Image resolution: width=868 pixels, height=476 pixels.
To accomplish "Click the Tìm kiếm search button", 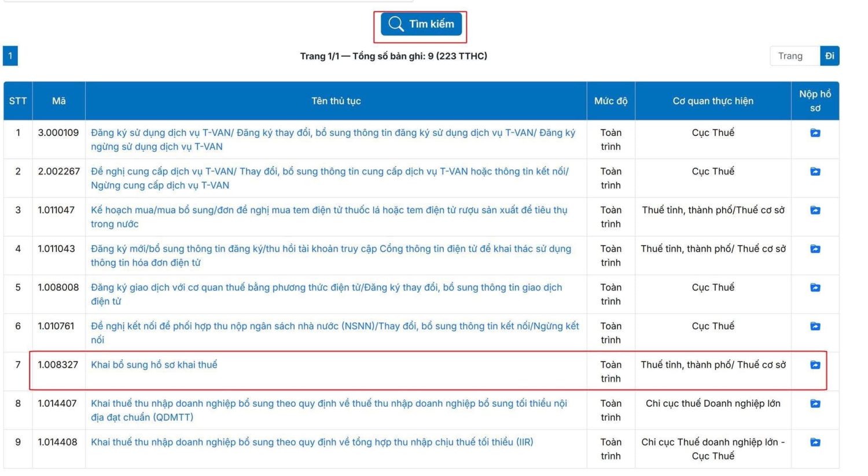I will pos(421,24).
